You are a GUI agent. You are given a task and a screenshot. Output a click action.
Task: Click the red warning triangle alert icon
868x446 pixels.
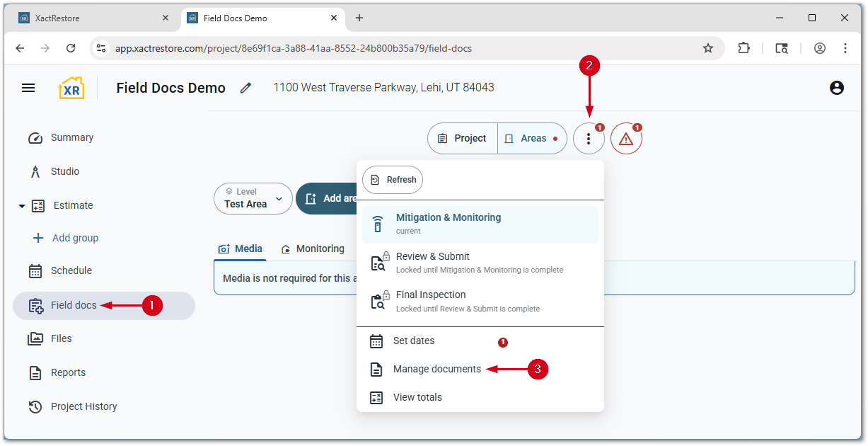coord(626,139)
